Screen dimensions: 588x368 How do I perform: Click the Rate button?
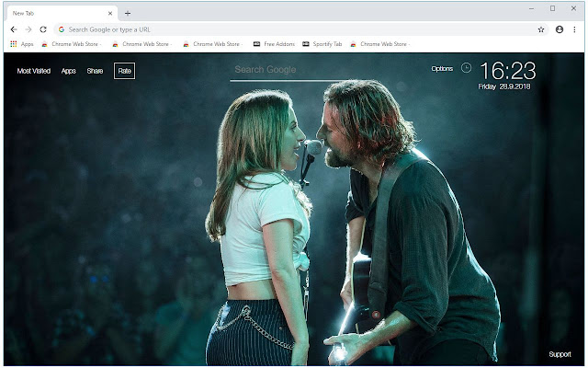point(125,71)
